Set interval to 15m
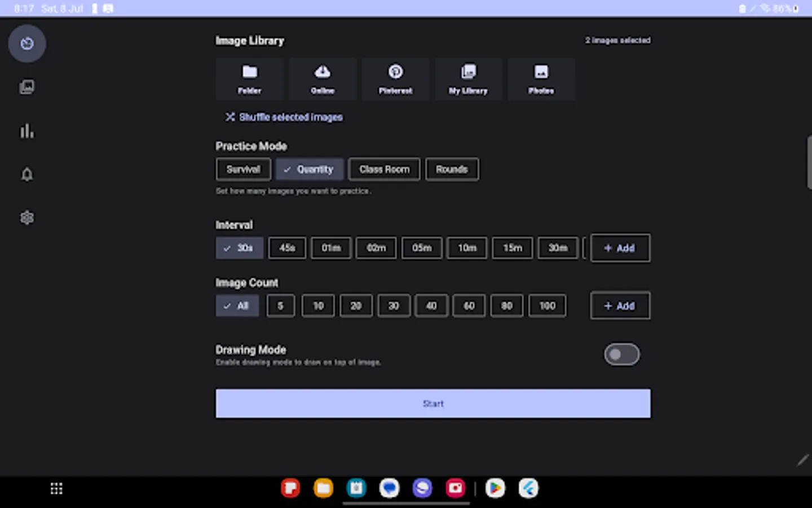Viewport: 812px width, 508px height. (x=513, y=248)
